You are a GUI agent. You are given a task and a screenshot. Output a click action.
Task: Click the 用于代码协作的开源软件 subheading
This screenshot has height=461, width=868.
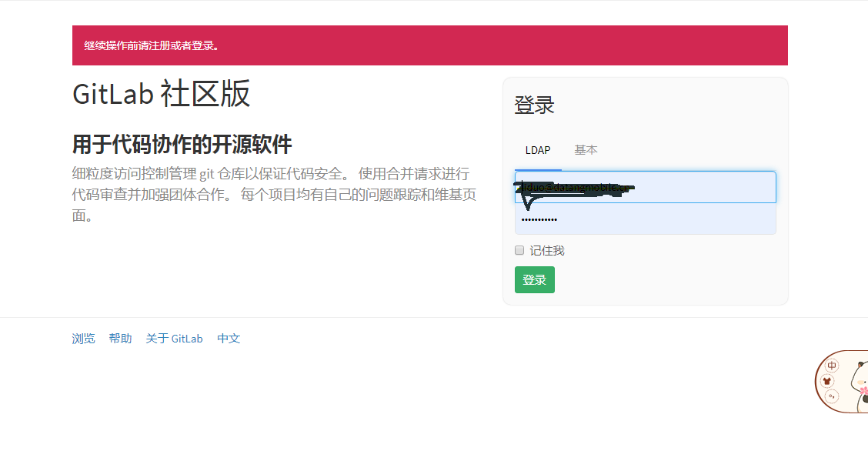(182, 145)
